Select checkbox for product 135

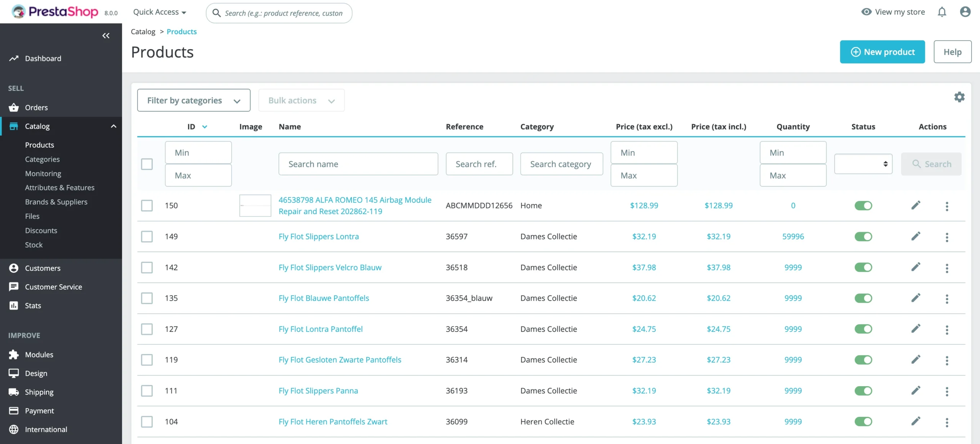tap(147, 298)
